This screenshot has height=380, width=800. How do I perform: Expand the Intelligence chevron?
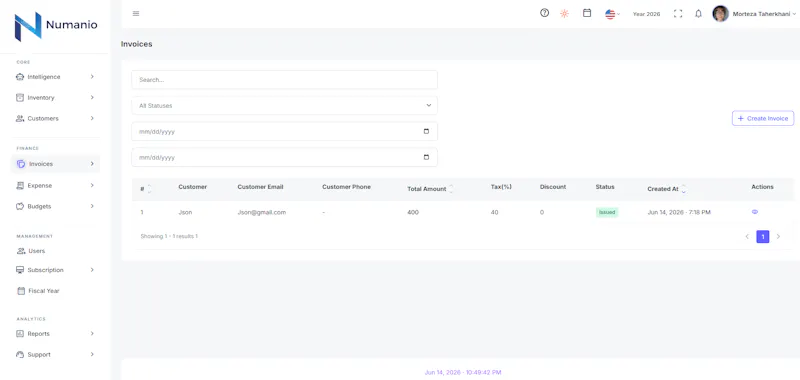pos(92,77)
